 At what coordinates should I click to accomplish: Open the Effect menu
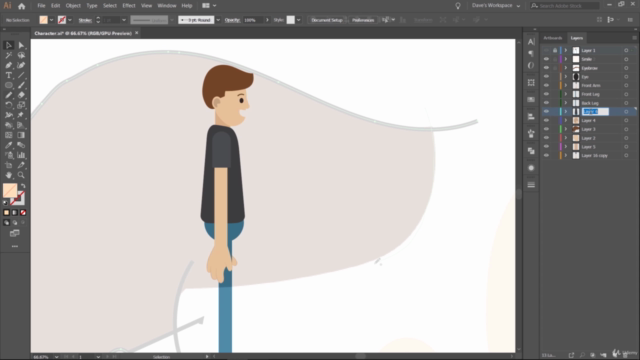pyautogui.click(x=129, y=6)
